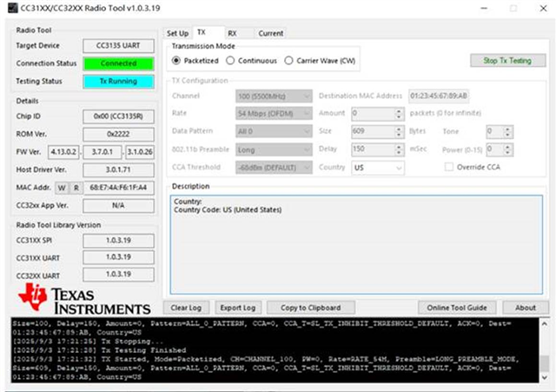Click the Export Log button
This screenshot has height=392, width=556.
(238, 308)
